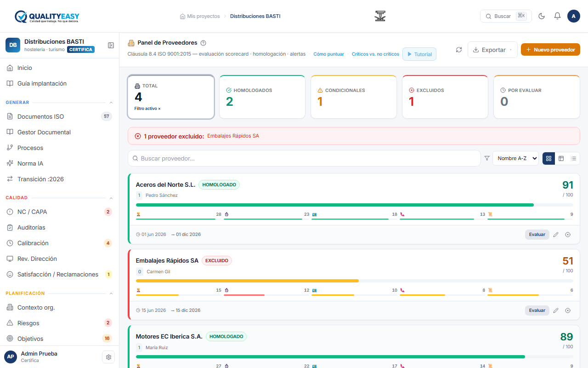
Task: Go to Auditorías
Action: 59,227
